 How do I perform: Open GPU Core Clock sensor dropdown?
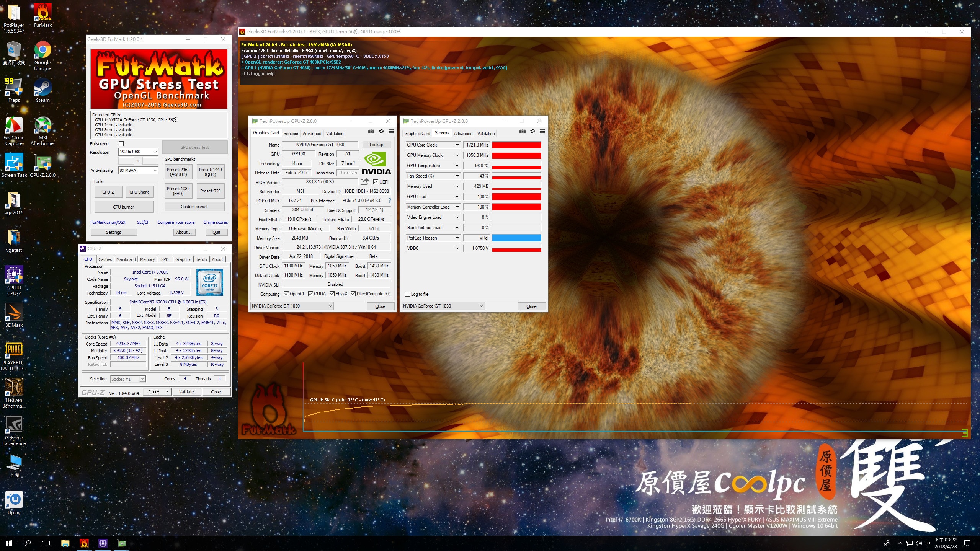[x=457, y=145]
